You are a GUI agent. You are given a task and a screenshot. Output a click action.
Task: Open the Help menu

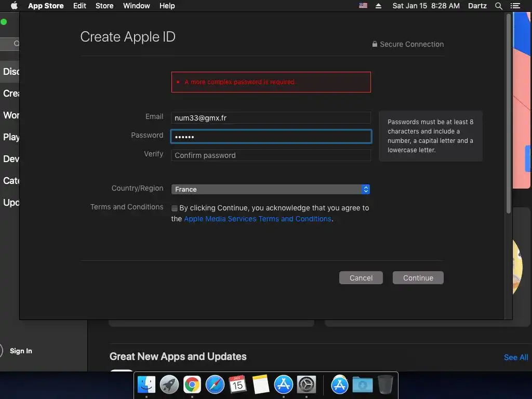coord(167,6)
